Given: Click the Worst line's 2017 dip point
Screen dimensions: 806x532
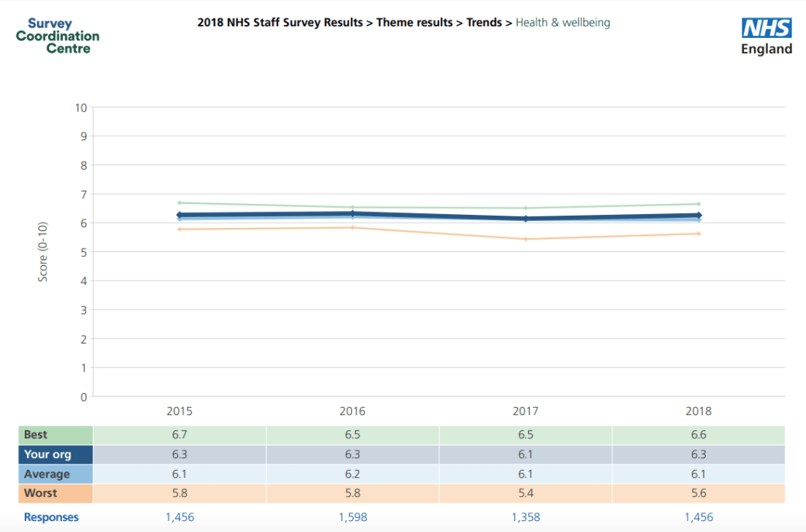Looking at the screenshot, I should coord(525,239).
